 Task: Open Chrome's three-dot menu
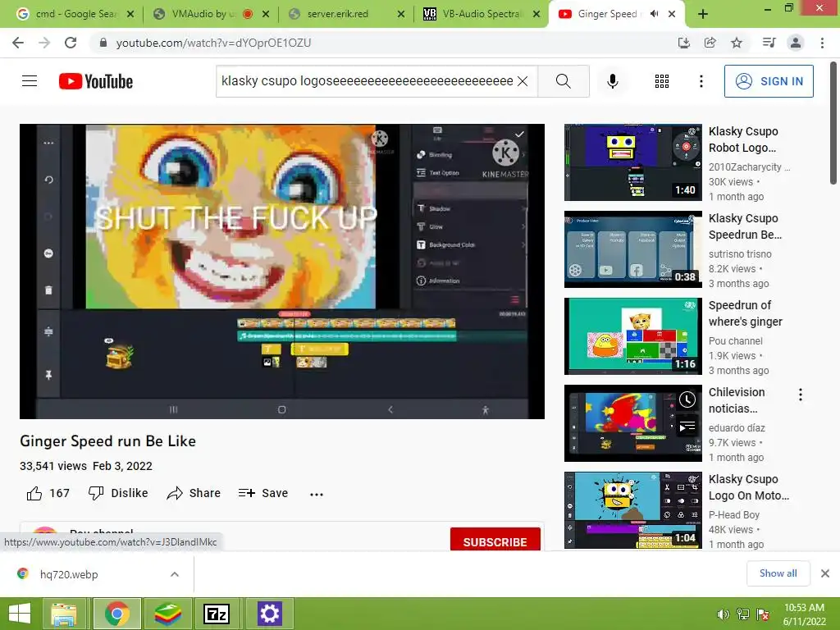(822, 43)
